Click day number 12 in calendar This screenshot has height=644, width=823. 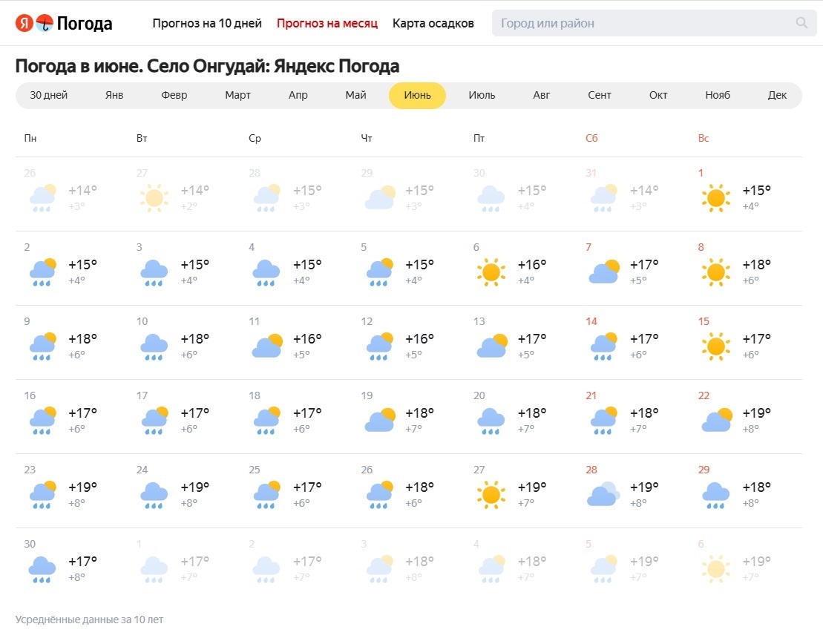pos(367,321)
